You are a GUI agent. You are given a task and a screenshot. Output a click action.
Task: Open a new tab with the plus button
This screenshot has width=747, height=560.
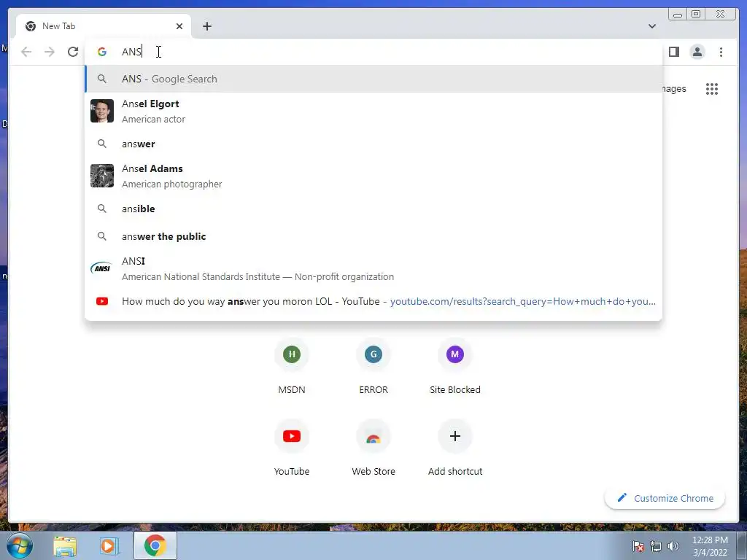[206, 26]
